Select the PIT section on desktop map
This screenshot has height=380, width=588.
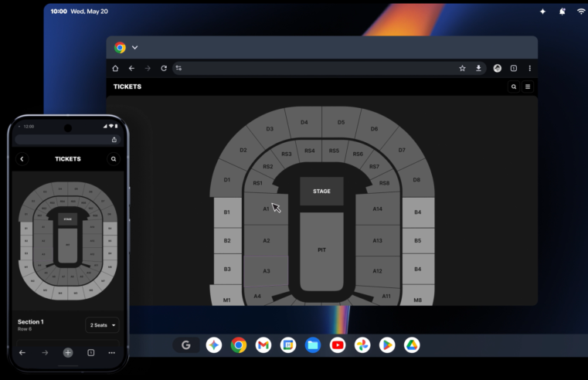[321, 250]
